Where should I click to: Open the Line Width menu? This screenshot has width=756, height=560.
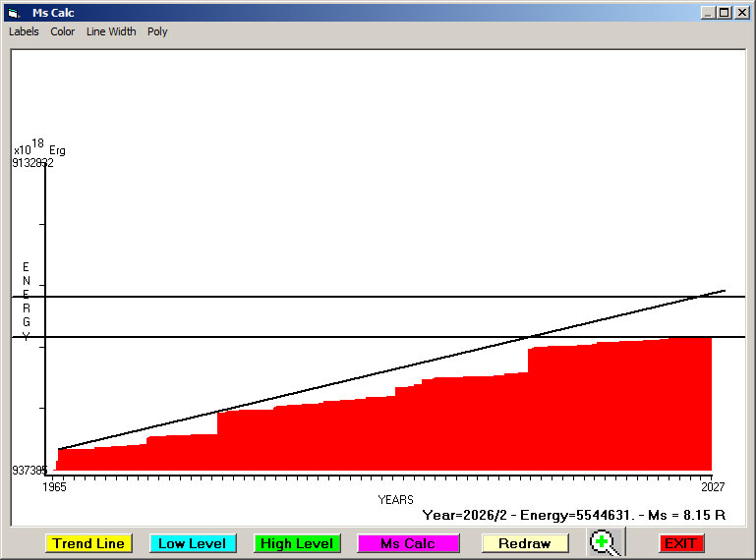[111, 31]
